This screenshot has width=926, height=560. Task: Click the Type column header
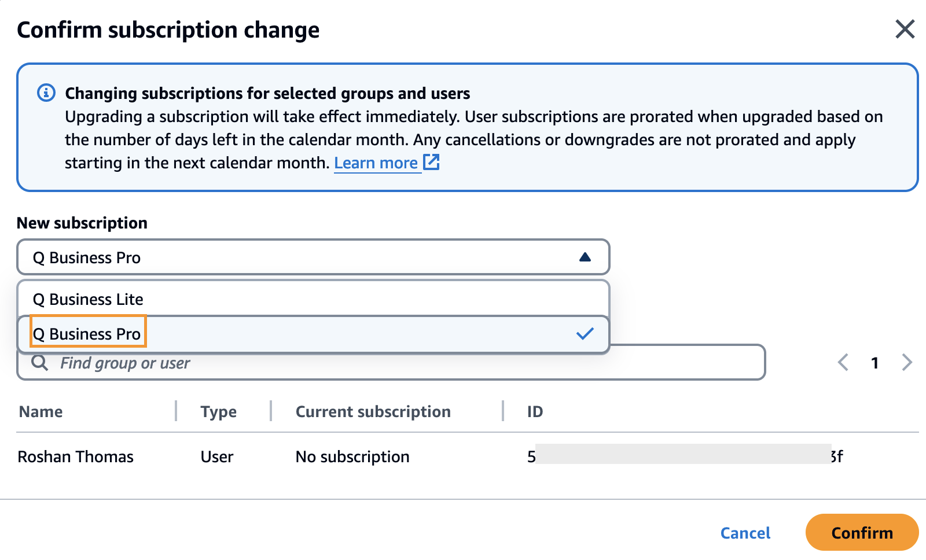(219, 412)
